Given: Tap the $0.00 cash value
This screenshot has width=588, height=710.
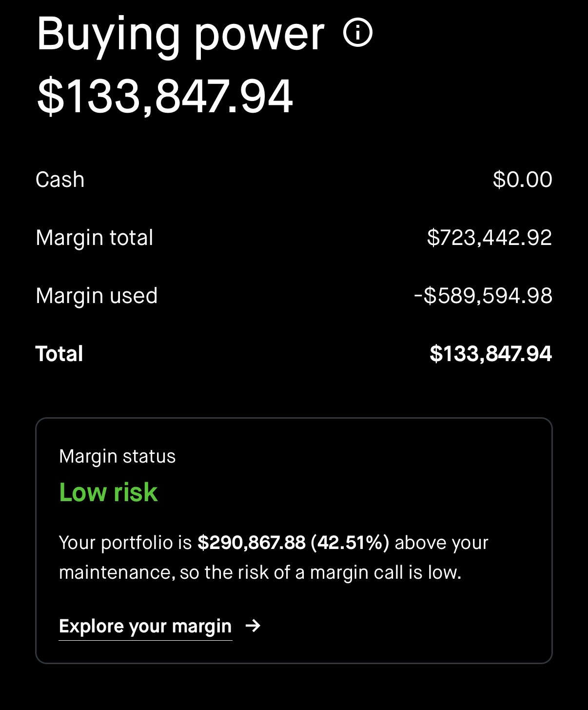Looking at the screenshot, I should 522,180.
